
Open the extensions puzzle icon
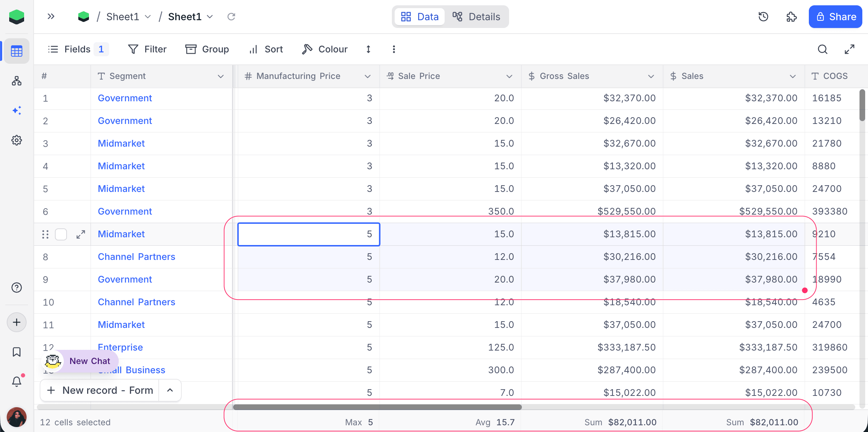coord(791,17)
